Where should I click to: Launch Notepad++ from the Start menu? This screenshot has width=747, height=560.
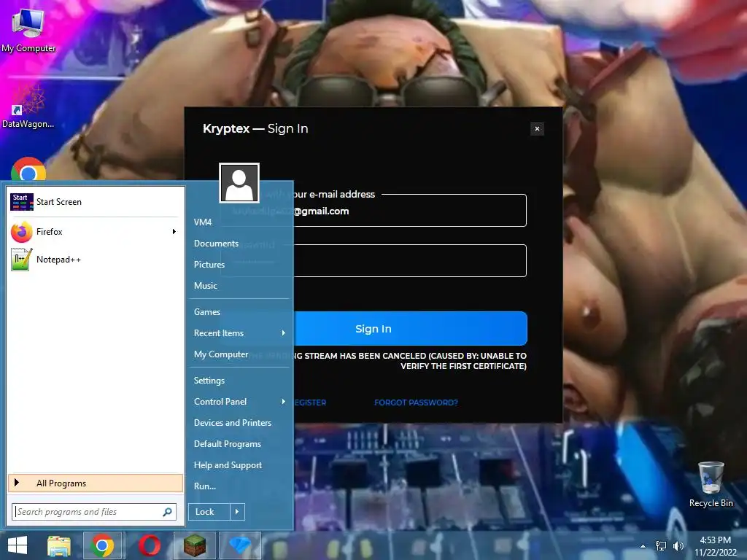click(96, 260)
